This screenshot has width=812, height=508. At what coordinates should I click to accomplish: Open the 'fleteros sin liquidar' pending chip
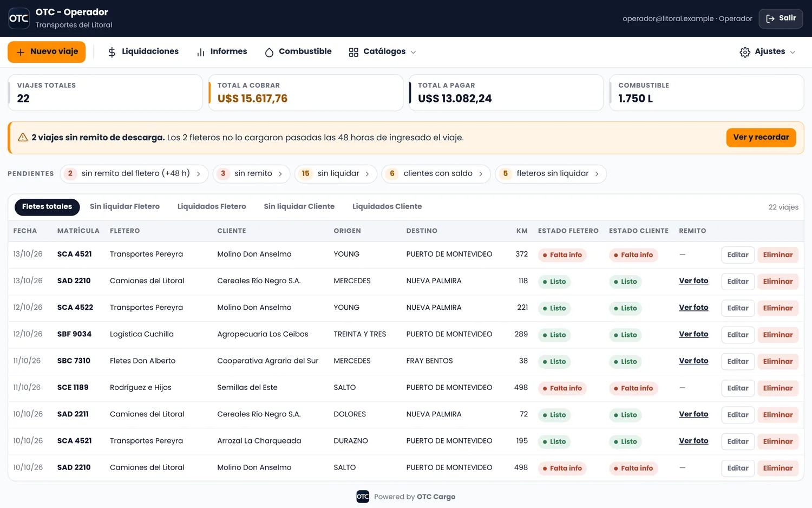551,174
